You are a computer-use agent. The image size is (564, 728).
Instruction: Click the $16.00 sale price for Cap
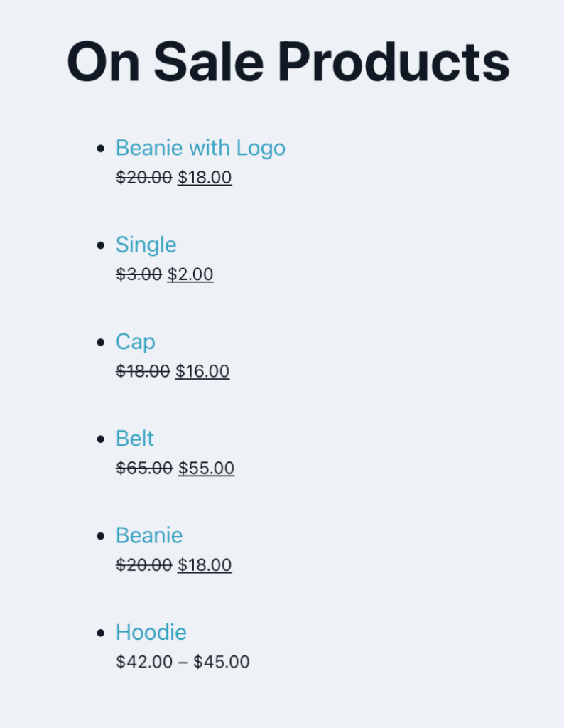pyautogui.click(x=202, y=371)
